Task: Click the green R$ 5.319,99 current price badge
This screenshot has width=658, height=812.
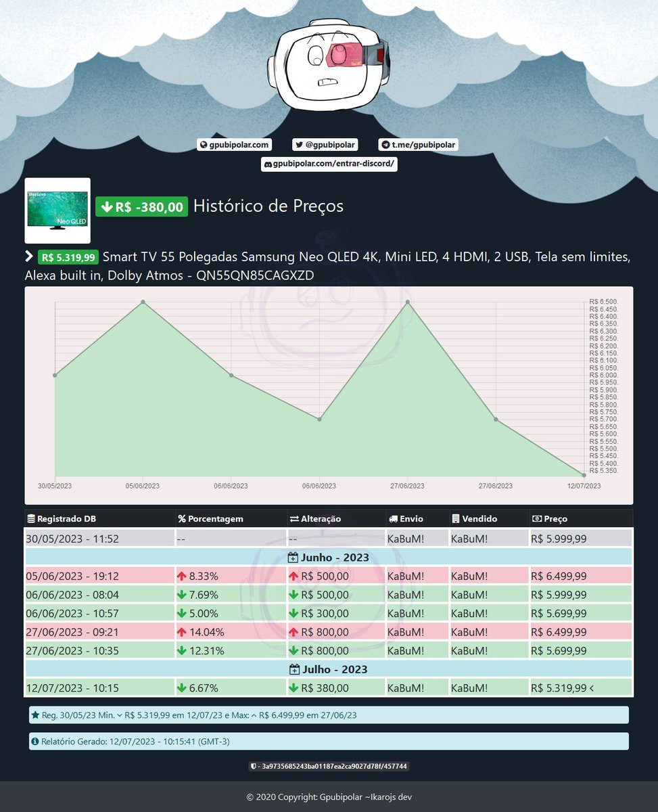Action: click(68, 257)
